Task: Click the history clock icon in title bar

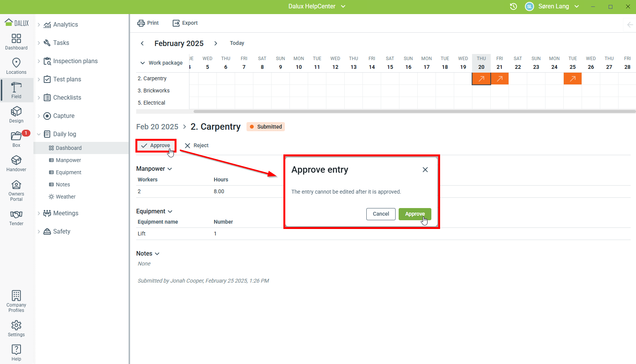Action: (x=514, y=6)
